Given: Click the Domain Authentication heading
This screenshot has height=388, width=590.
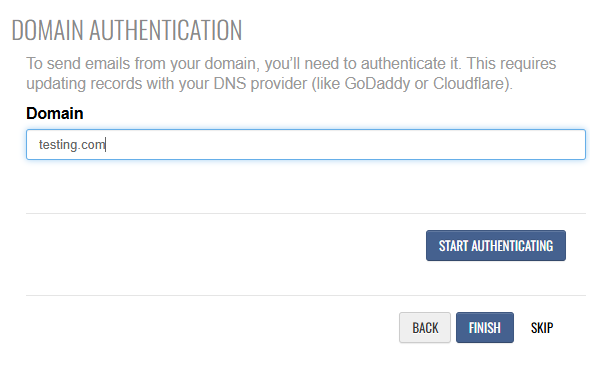Looking at the screenshot, I should tap(127, 30).
